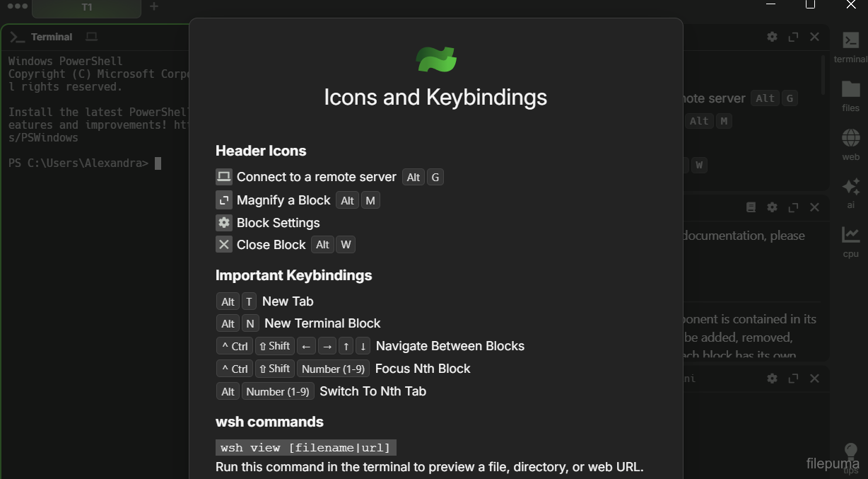Magnify the bottom-right block
Viewport: 868px width, 479px height.
coord(793,379)
